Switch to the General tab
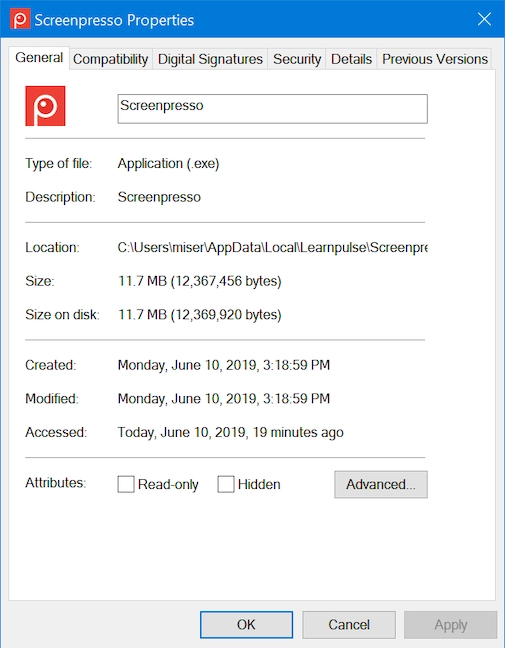 click(x=39, y=58)
